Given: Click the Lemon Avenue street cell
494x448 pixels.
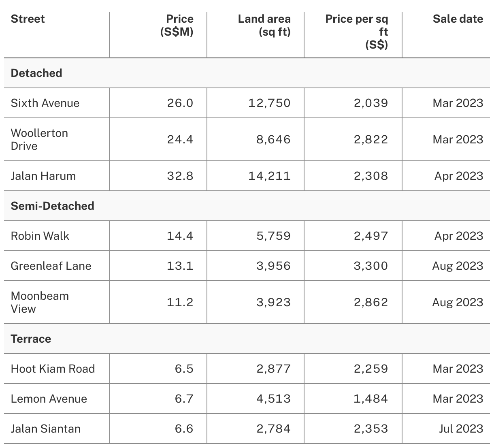Looking at the screenshot, I should (49, 399).
